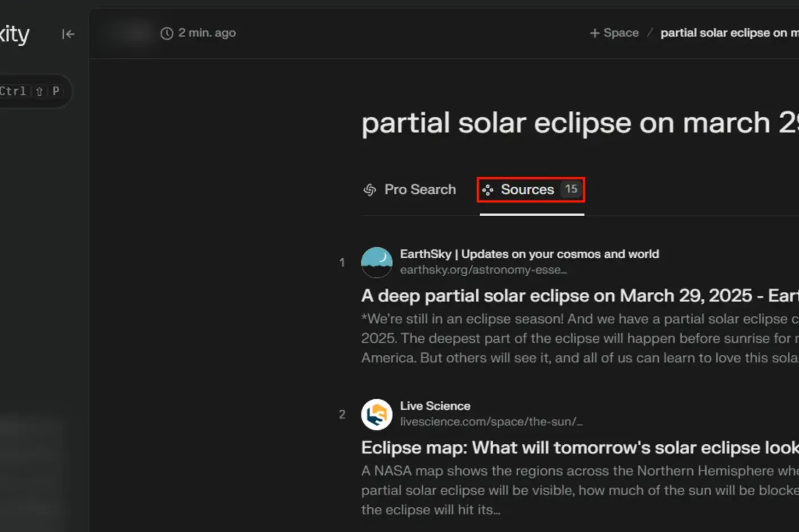The width and height of the screenshot is (799, 532).
Task: Select the Sources tab
Action: click(531, 190)
